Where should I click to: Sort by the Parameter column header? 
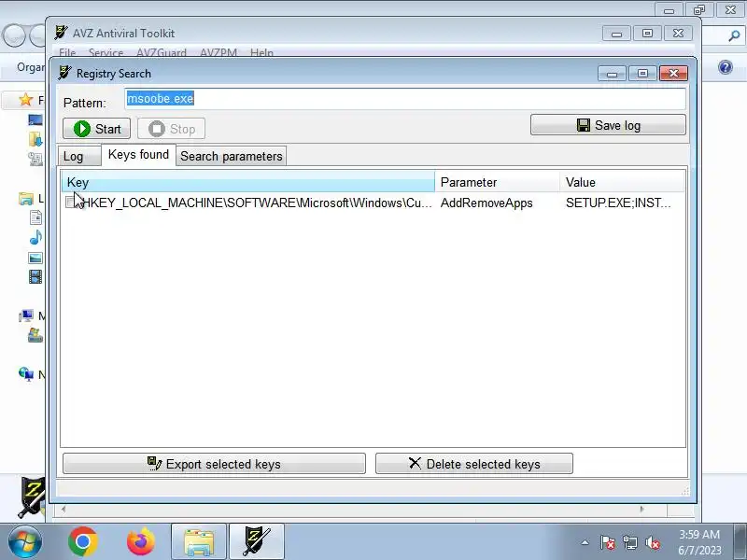click(x=497, y=182)
